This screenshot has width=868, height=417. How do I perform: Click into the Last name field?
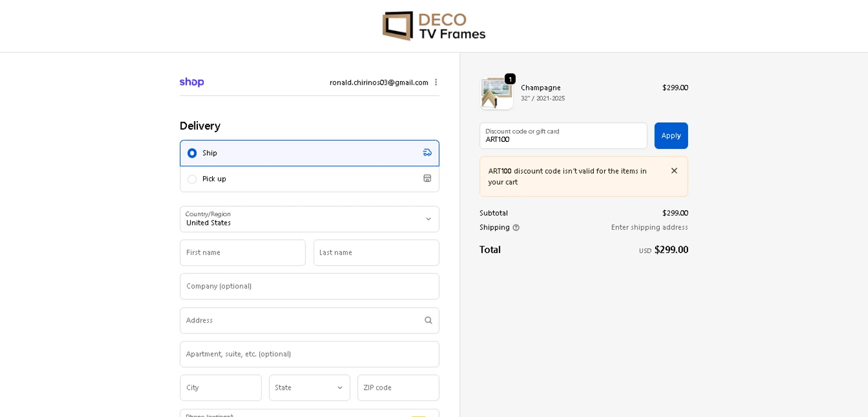click(376, 253)
